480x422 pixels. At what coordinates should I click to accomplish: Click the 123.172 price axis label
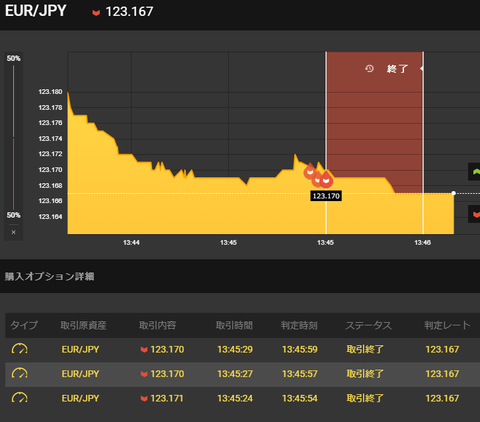coord(50,154)
